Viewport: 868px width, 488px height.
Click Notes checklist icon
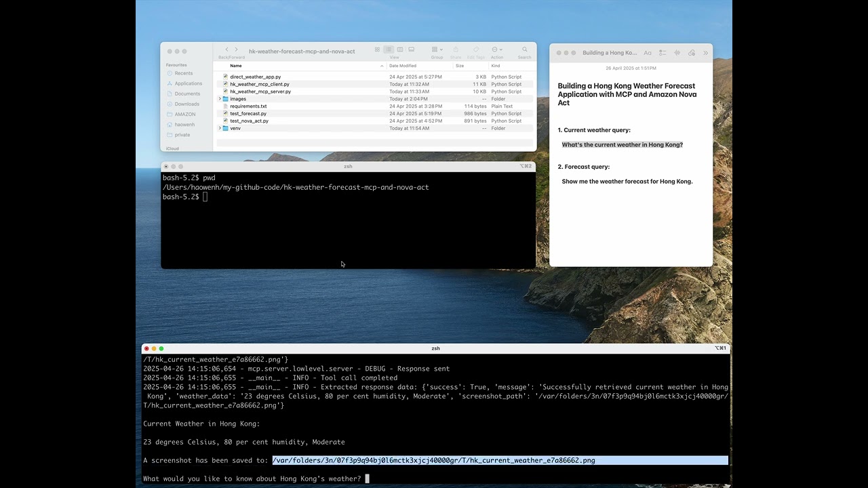pos(663,53)
